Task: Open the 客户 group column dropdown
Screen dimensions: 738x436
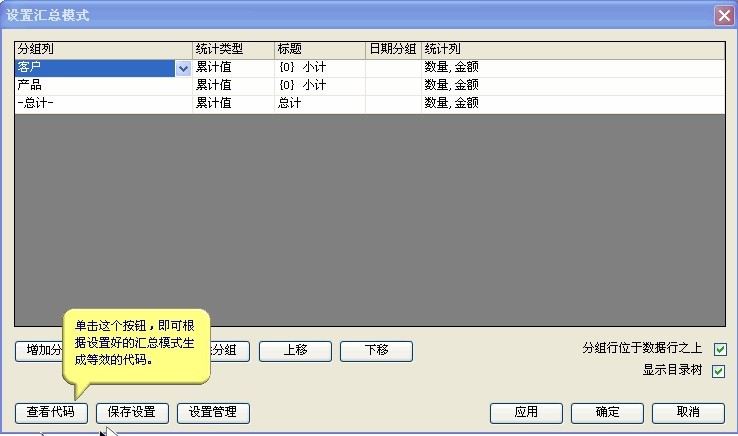Action: coord(183,68)
